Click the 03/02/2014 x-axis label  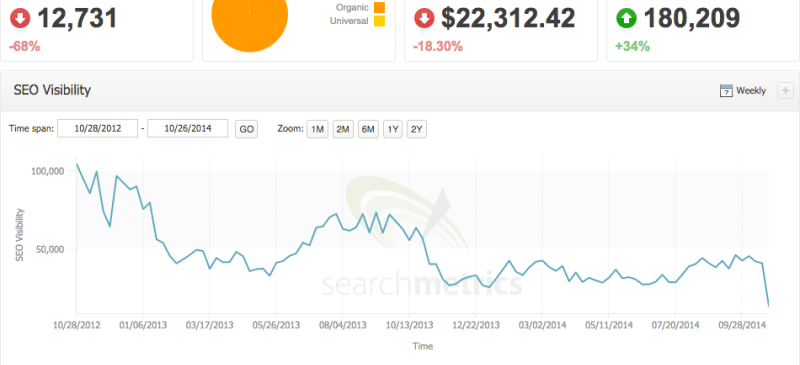click(x=542, y=326)
